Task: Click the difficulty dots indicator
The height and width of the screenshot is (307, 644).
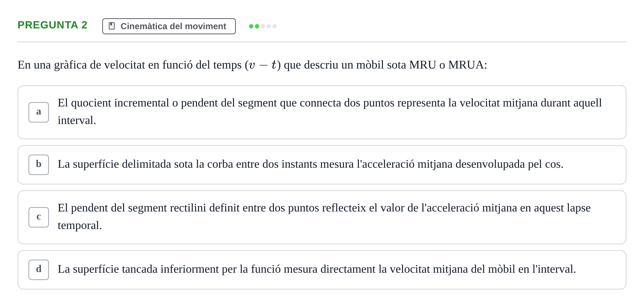Action: point(263,26)
